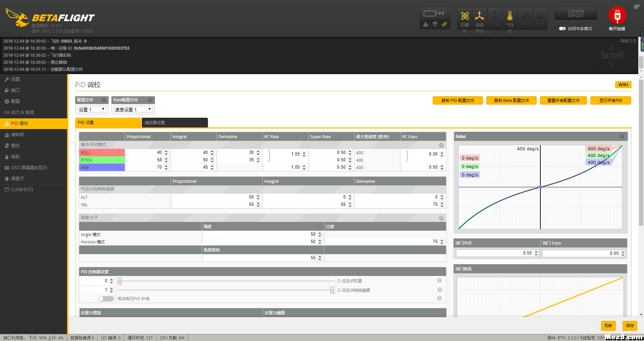Open the WIKI button
This screenshot has height=341, width=644.
623,85
